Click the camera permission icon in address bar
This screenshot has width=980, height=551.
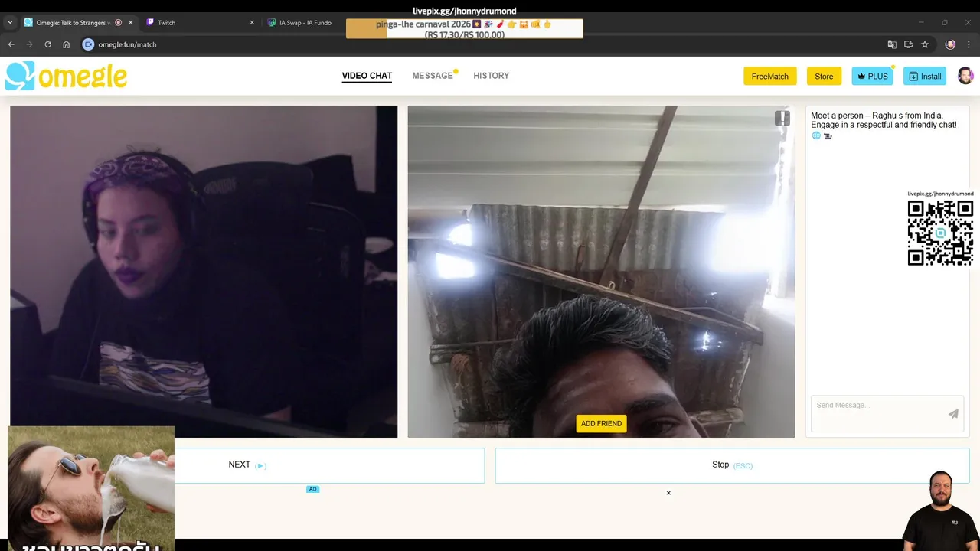tap(88, 44)
